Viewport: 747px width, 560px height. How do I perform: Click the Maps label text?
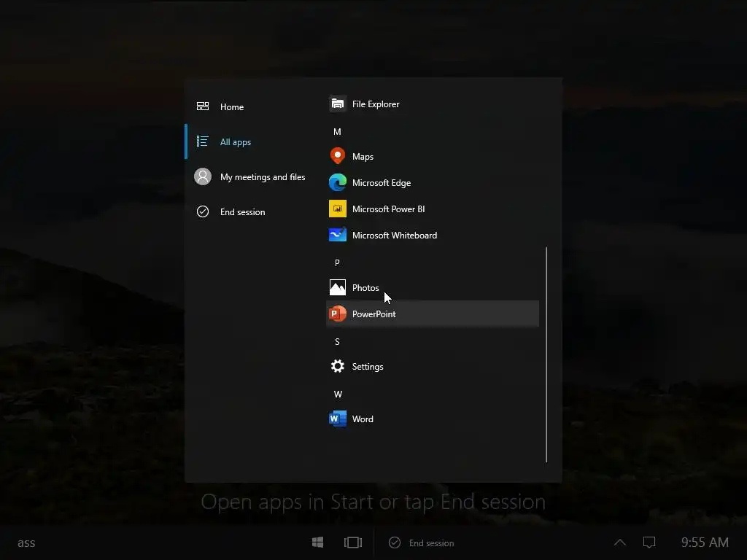[x=363, y=157]
